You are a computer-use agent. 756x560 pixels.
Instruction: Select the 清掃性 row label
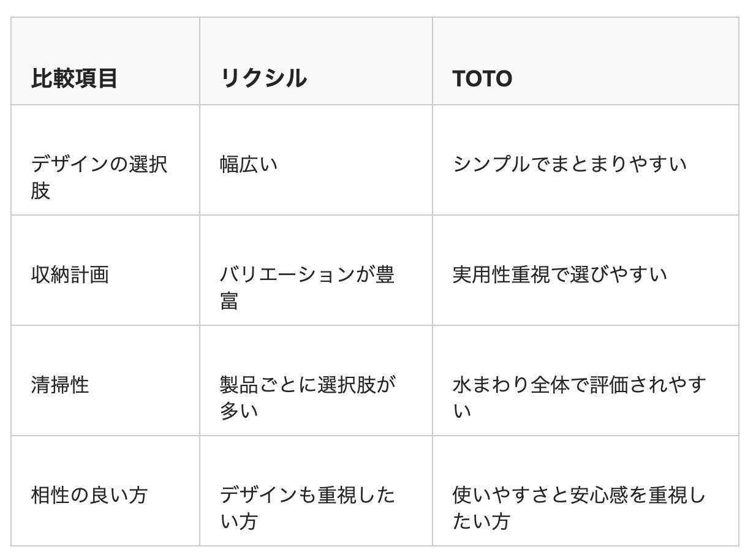coord(105,380)
